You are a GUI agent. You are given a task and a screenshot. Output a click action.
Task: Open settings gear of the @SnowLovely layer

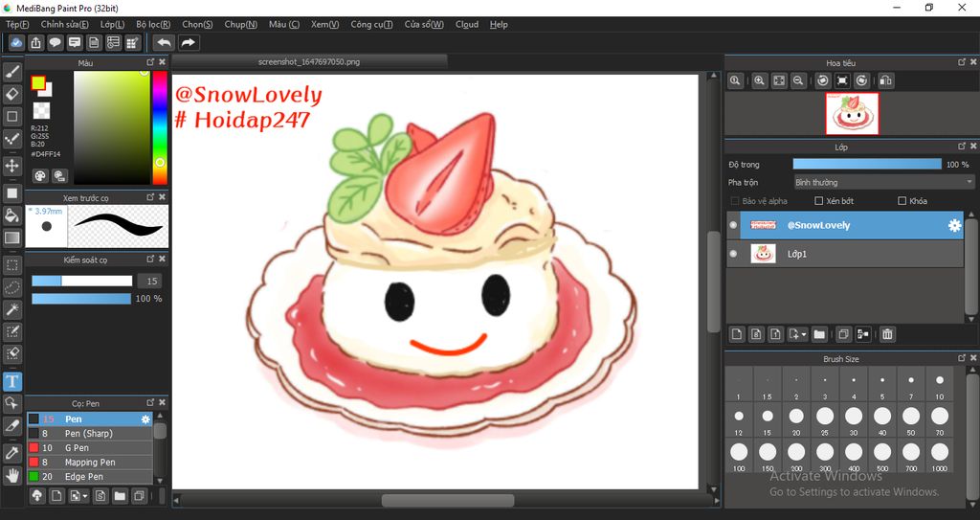click(954, 225)
